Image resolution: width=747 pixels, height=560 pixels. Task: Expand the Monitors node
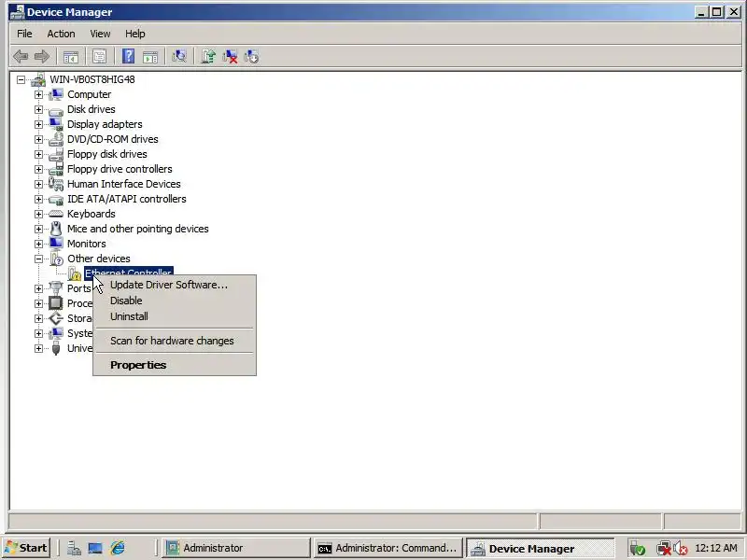[x=38, y=244]
